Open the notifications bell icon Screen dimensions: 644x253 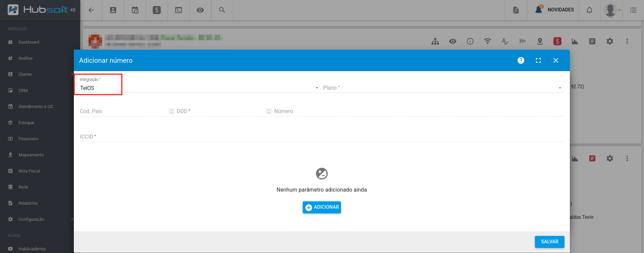click(x=589, y=10)
